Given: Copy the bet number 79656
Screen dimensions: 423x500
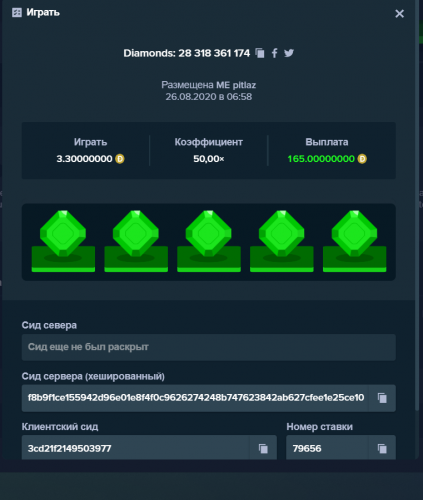Looking at the screenshot, I should [382, 449].
